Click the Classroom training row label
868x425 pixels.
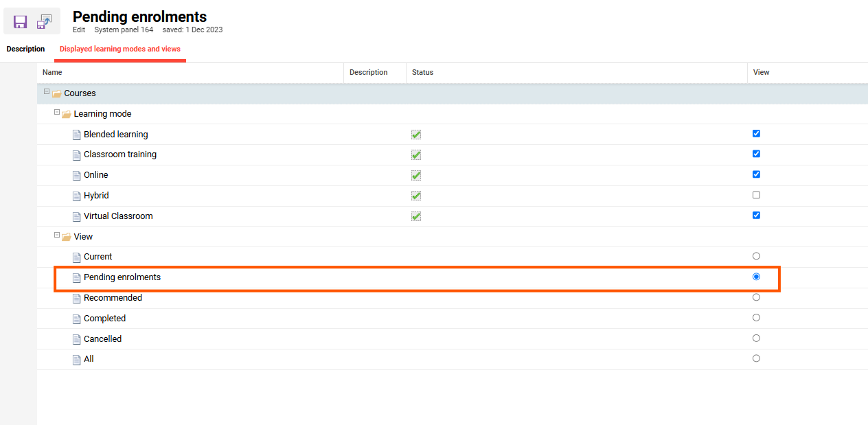coord(120,154)
